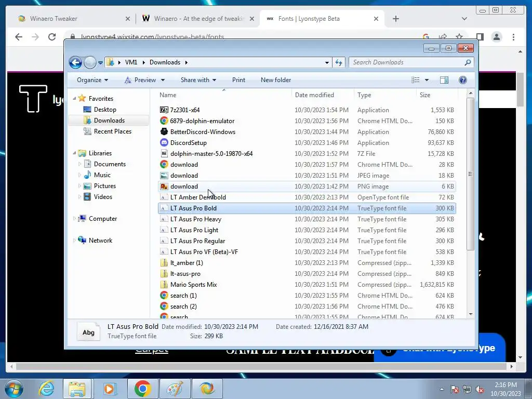Click the Chrome profile avatar icon
Image resolution: width=532 pixels, height=399 pixels.
point(496,37)
